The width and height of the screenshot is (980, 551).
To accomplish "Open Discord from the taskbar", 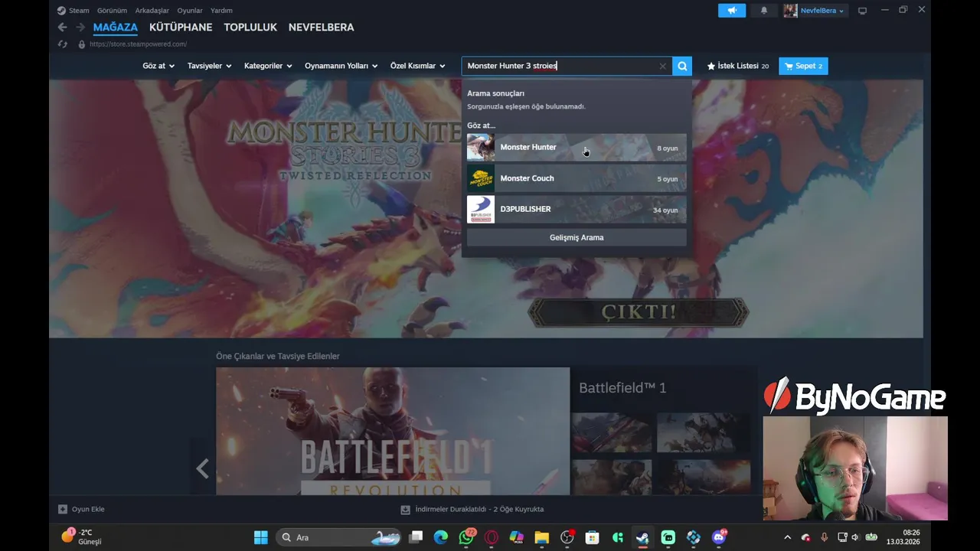I will 719,537.
